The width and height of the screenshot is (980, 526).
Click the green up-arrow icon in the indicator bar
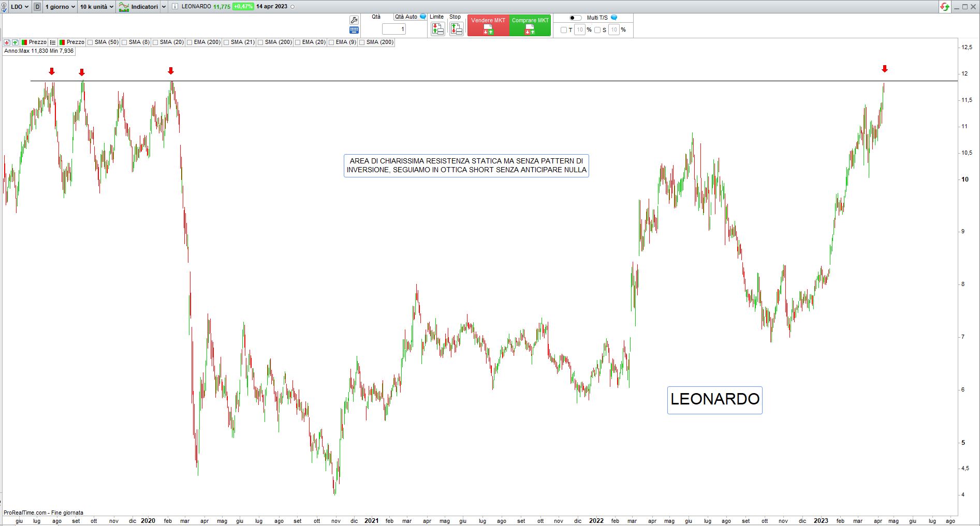pyautogui.click(x=16, y=42)
